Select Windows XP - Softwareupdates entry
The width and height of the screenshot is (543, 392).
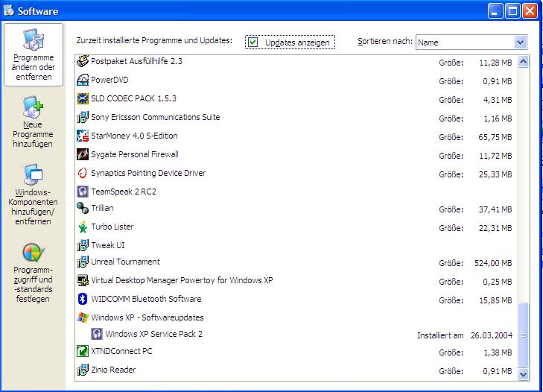[147, 317]
